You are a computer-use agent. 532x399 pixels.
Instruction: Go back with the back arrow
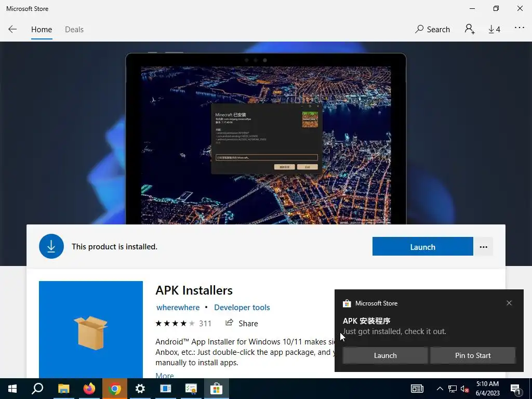[x=12, y=30]
